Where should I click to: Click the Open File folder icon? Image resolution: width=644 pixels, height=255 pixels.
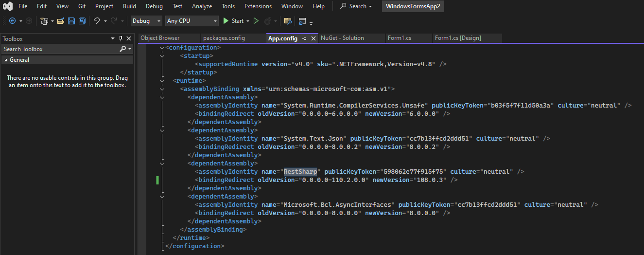coord(61,21)
